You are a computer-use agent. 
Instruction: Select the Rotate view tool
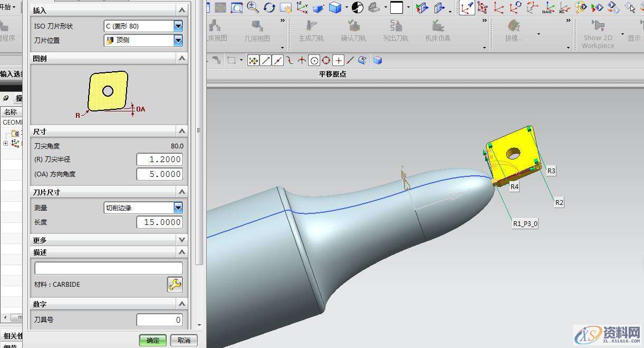[x=270, y=7]
